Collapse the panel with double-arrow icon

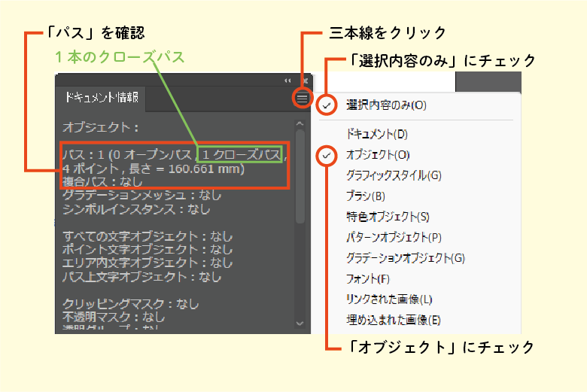287,81
